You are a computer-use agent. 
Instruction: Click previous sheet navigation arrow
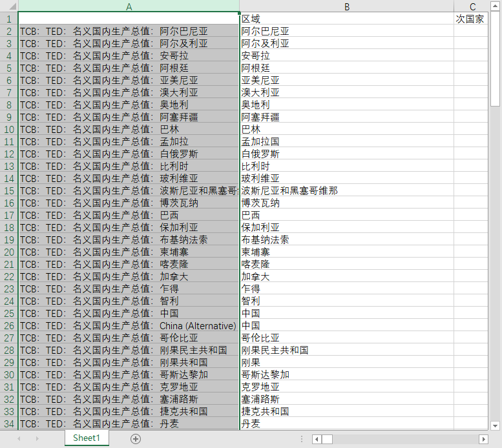(x=19, y=439)
